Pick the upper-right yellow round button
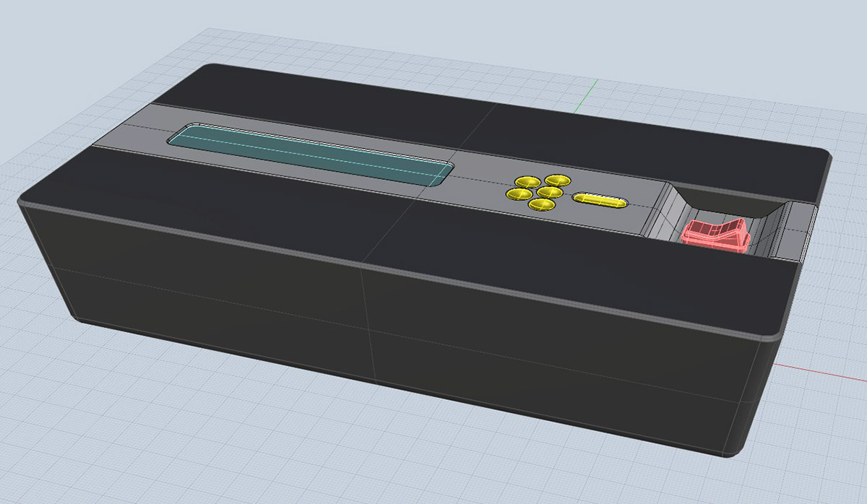This screenshot has width=867, height=504. tap(557, 180)
